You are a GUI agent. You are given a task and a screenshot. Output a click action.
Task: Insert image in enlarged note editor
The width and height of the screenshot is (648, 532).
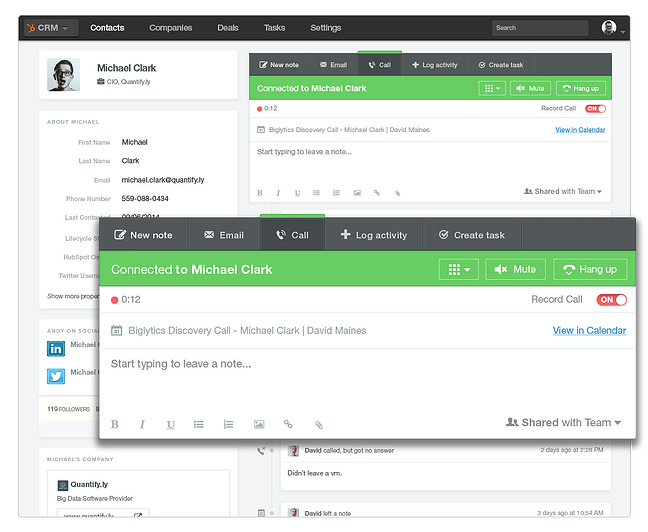pos(259,424)
